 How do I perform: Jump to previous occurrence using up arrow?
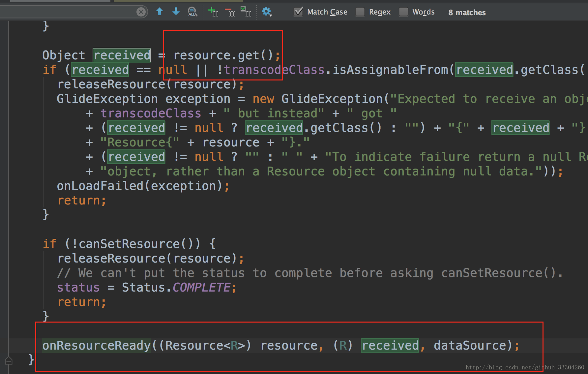[x=160, y=12]
